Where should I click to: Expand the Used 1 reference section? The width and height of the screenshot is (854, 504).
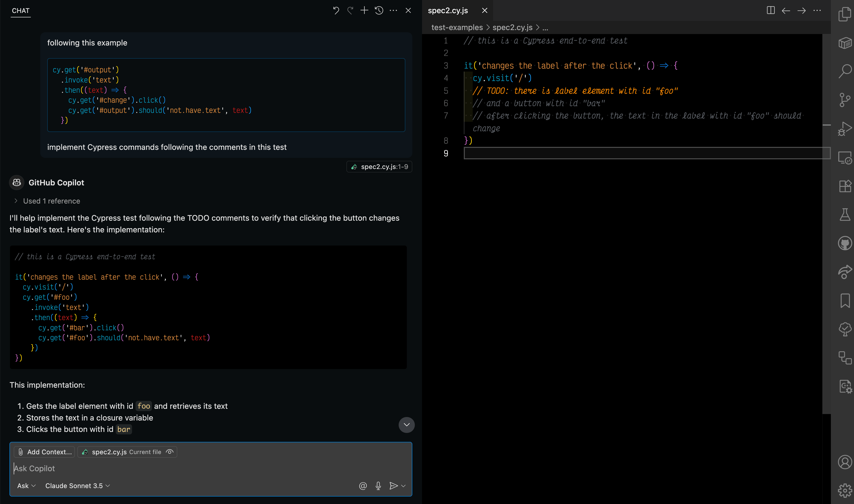click(47, 201)
